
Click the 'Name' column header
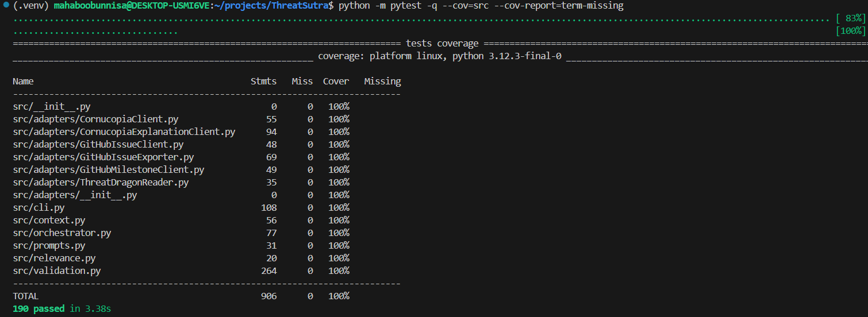pyautogui.click(x=23, y=82)
